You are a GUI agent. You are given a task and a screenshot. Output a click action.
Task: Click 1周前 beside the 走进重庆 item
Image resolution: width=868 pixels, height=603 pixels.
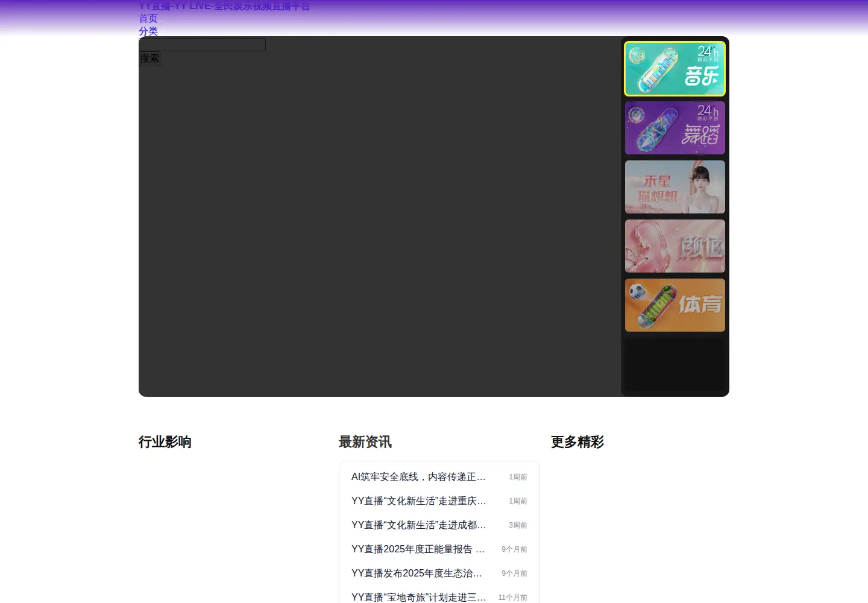pos(518,501)
